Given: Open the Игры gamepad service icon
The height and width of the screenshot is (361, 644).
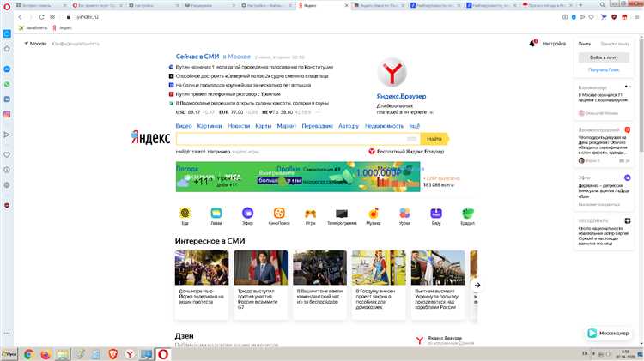Looking at the screenshot, I should point(310,213).
